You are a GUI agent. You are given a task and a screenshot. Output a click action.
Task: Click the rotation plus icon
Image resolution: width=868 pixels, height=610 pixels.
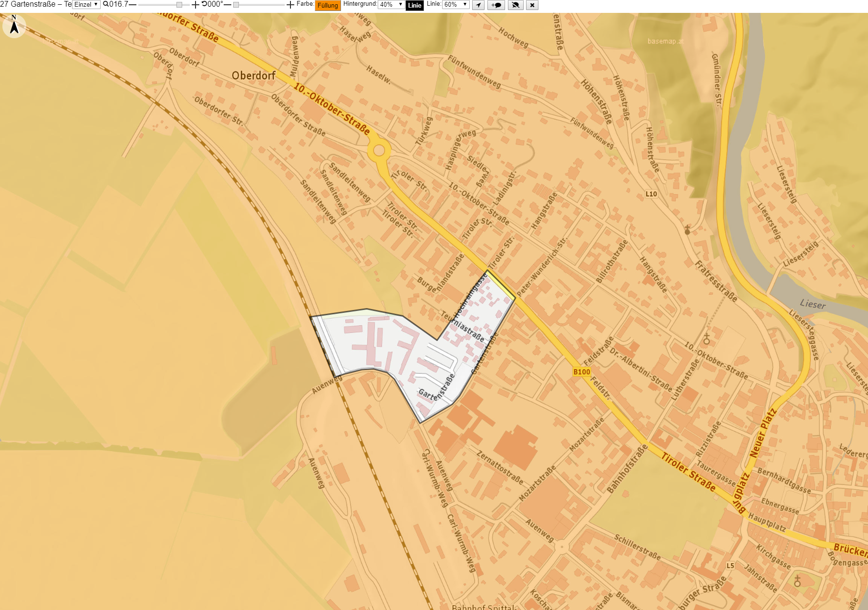click(x=290, y=5)
